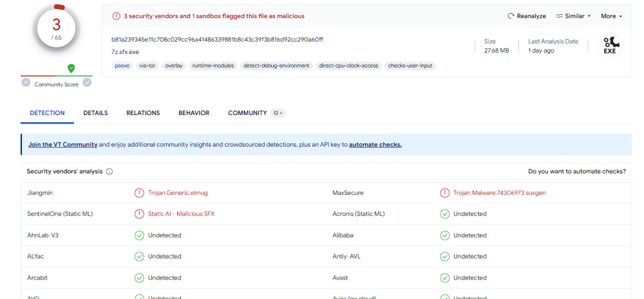Click the Reanalyze refresh icon
Viewport: 644px width, 299px height.
(x=511, y=16)
